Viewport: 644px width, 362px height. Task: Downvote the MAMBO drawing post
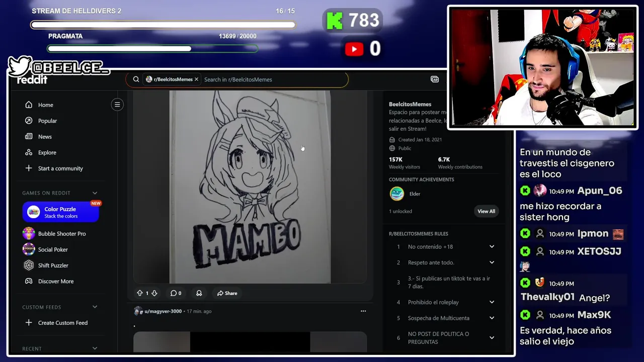pos(154,293)
